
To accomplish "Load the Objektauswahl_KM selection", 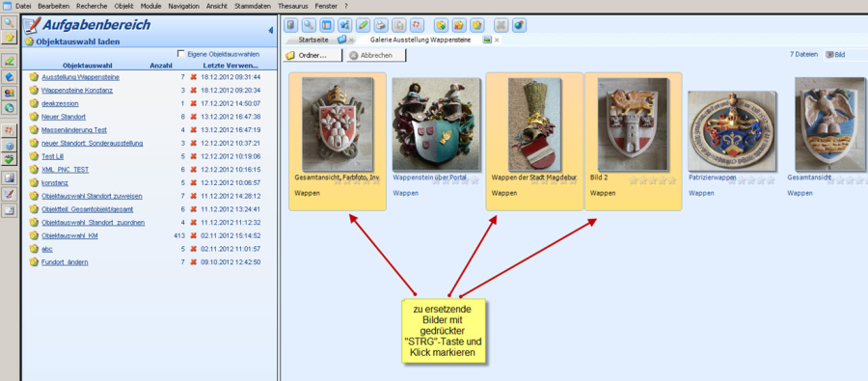I will tap(69, 236).
